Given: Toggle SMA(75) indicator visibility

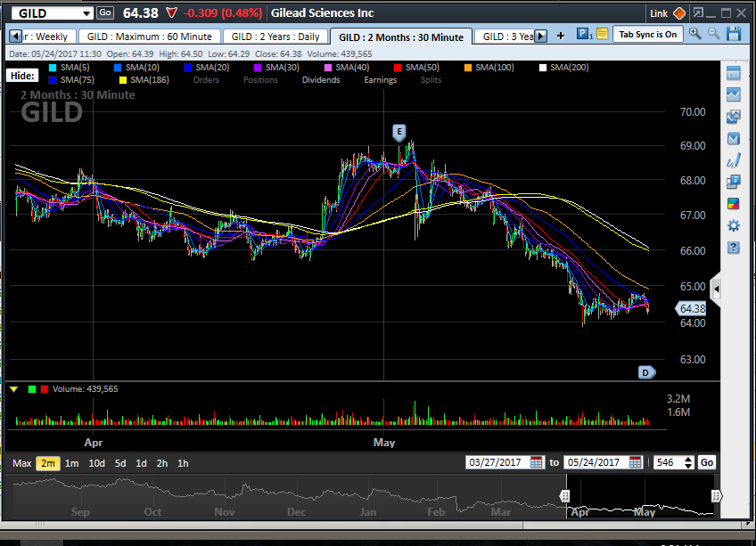Looking at the screenshot, I should pyautogui.click(x=71, y=80).
